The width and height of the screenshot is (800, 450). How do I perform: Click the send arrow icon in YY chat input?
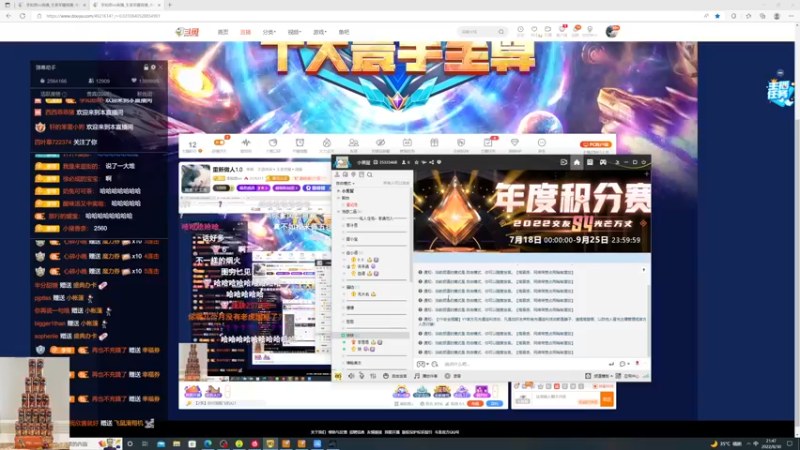[x=611, y=364]
